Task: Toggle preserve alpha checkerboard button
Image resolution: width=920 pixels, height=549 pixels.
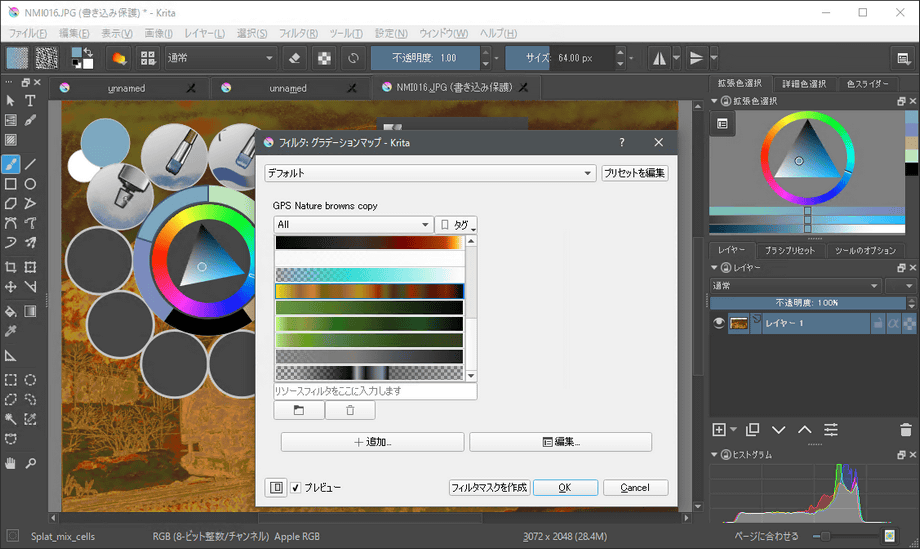Action: click(324, 58)
